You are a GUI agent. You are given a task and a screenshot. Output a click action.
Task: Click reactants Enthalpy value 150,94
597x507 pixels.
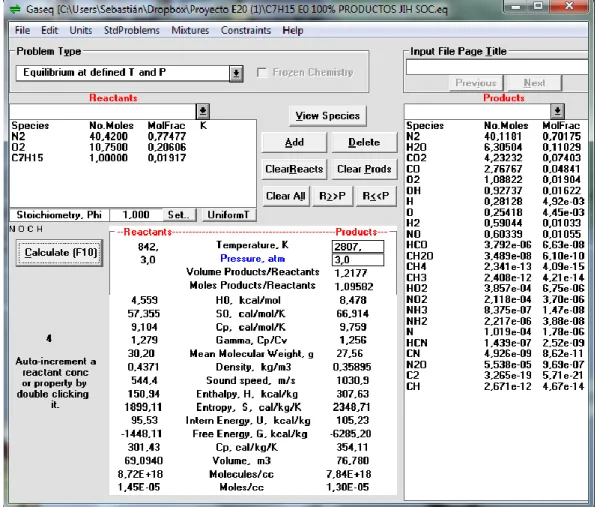tap(144, 394)
